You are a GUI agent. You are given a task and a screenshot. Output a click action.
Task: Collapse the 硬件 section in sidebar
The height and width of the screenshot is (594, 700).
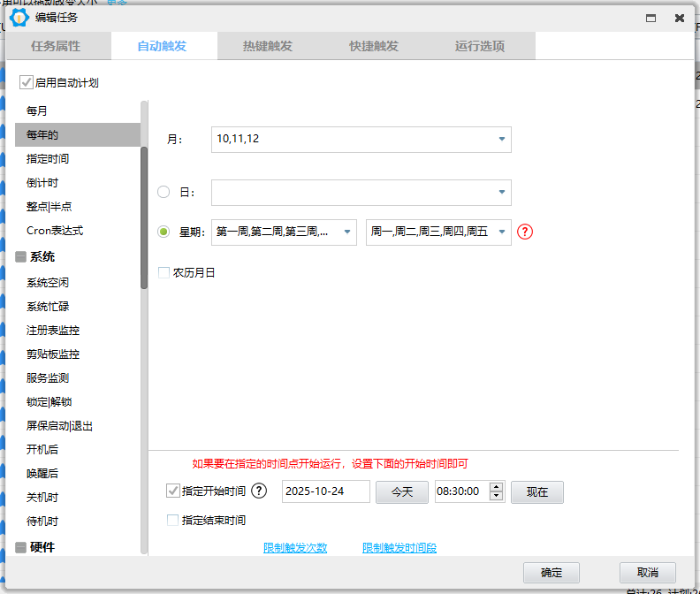coord(20,547)
